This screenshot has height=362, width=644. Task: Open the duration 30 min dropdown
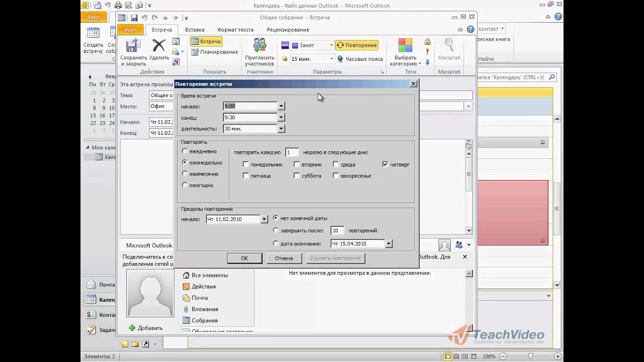click(281, 129)
